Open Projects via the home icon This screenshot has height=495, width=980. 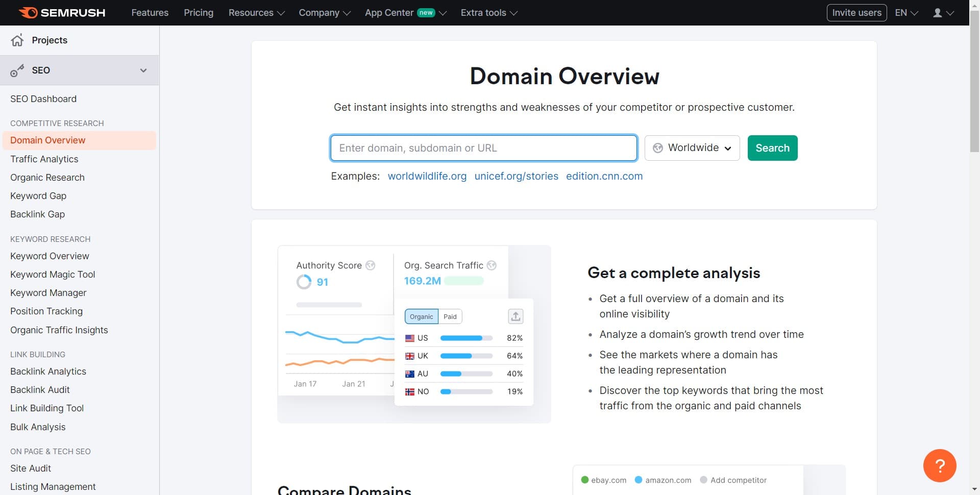pyautogui.click(x=17, y=40)
